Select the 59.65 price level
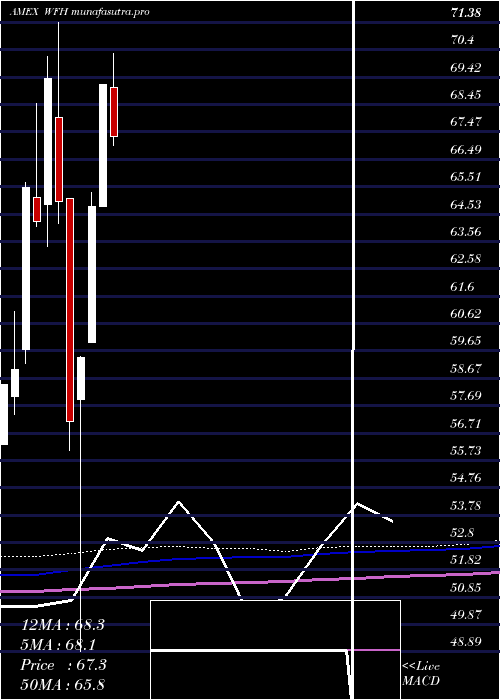The height and width of the screenshot is (700, 500). click(466, 341)
